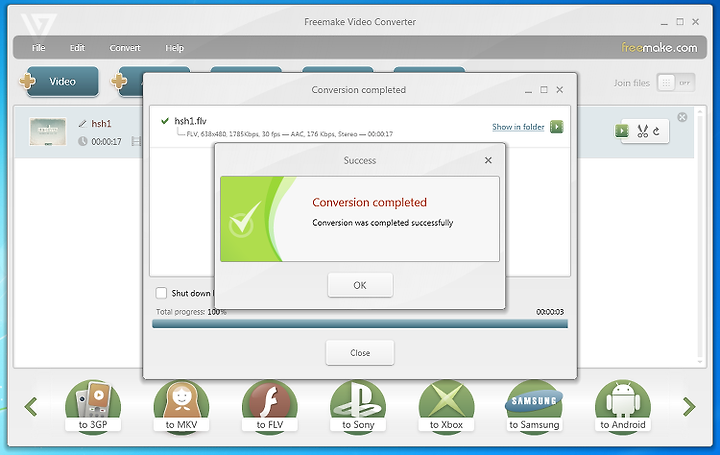Close the Success dialog with X
This screenshot has width=720, height=455.
[x=488, y=160]
